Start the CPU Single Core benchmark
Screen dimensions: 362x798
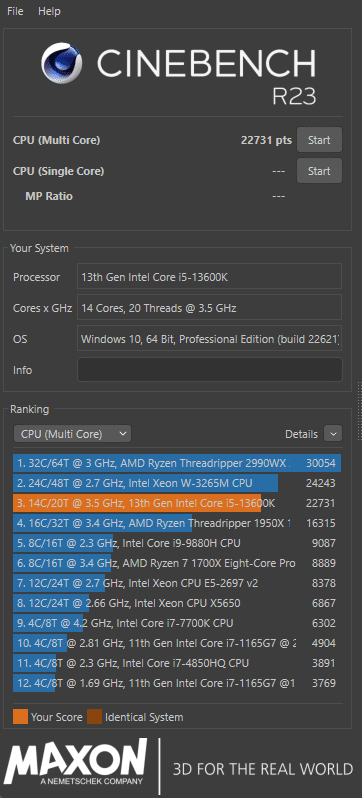319,171
